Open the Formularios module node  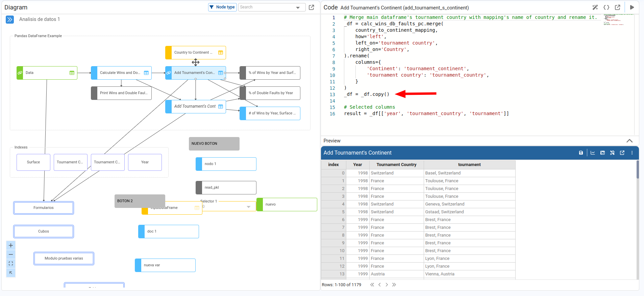[44, 208]
